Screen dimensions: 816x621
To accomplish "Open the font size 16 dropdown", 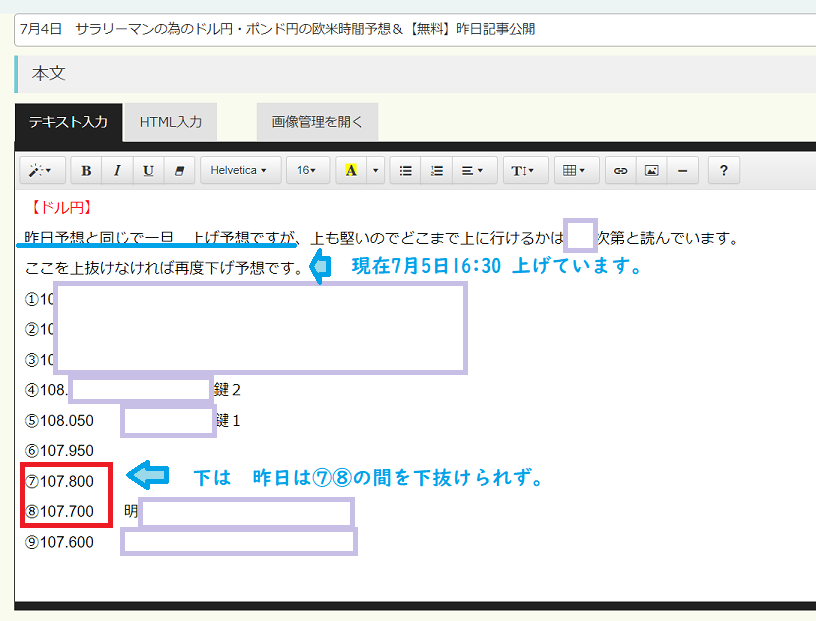I will pyautogui.click(x=308, y=170).
